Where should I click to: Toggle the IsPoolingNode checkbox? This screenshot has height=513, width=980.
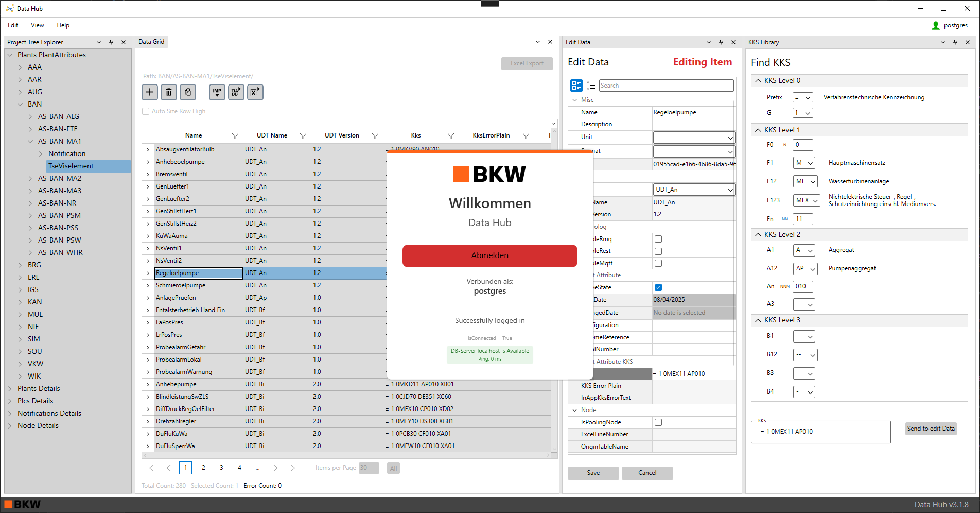(658, 422)
